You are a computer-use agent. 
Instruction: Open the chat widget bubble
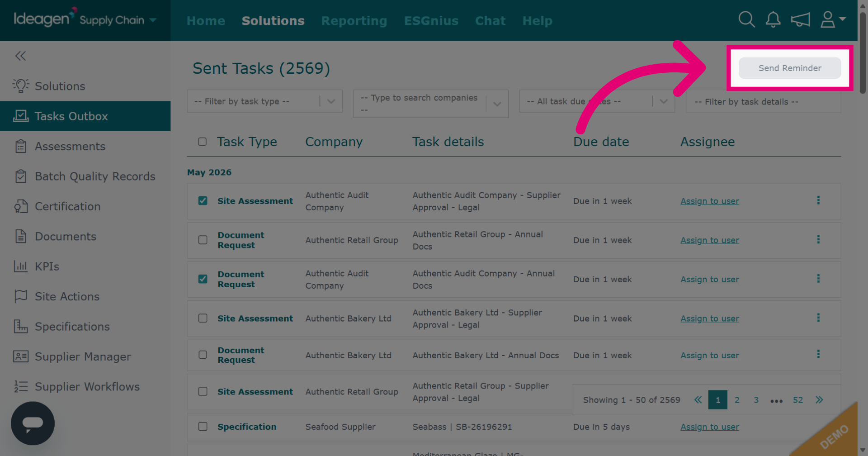click(x=33, y=423)
